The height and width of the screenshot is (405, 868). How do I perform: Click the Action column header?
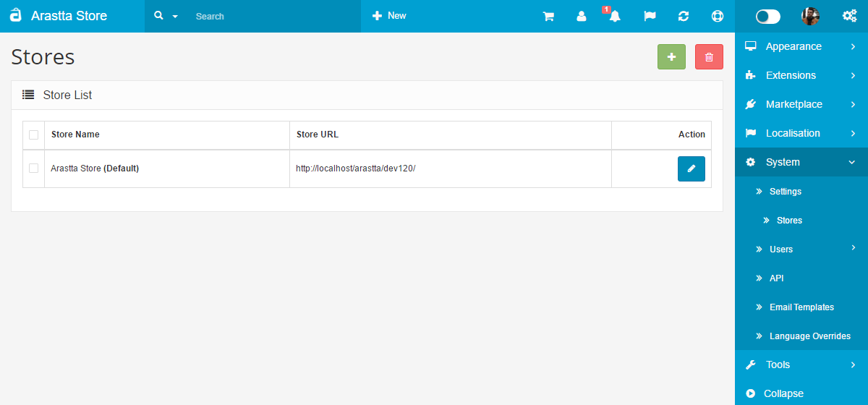(692, 135)
